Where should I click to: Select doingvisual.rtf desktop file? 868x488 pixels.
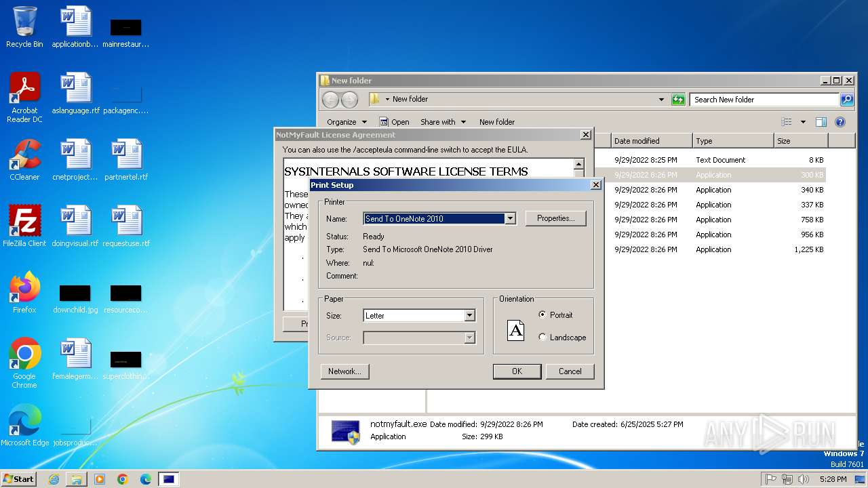75,226
